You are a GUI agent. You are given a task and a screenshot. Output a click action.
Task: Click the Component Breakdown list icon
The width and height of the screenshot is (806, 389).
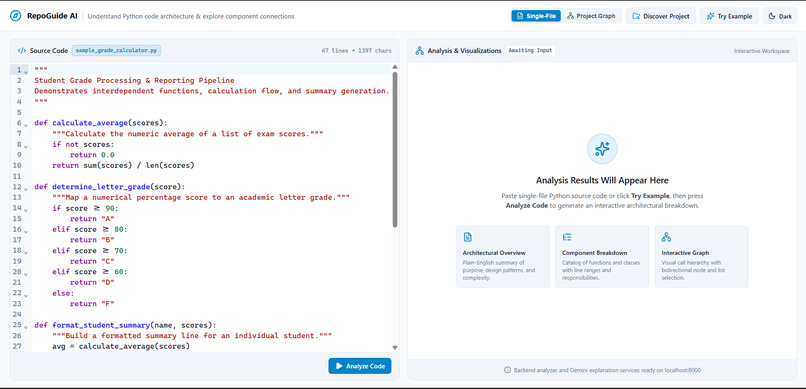point(567,237)
